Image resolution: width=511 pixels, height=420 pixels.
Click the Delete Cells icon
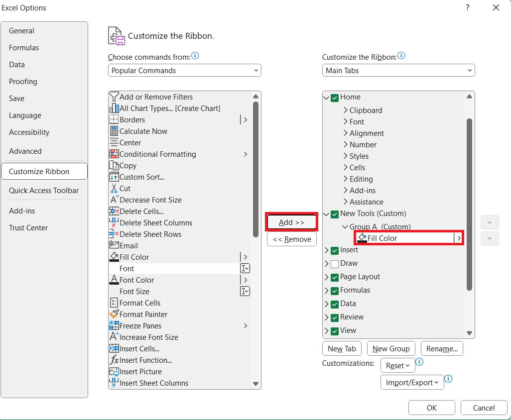114,211
